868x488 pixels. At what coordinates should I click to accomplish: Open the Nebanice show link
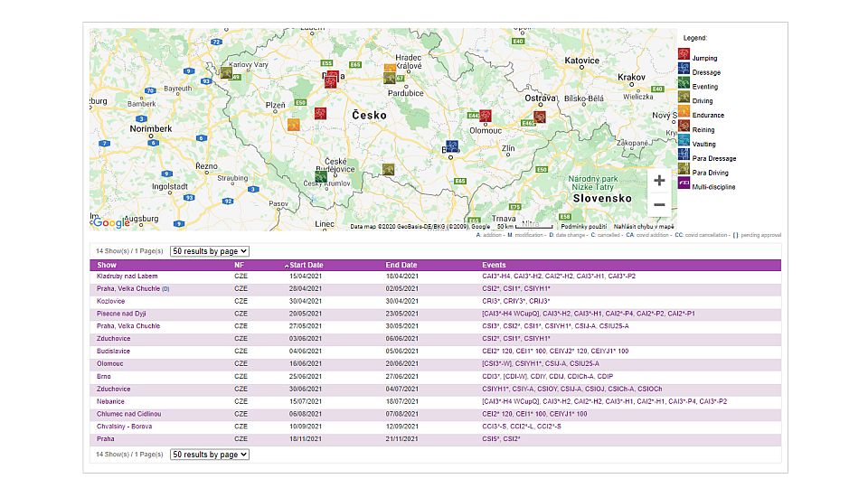tap(110, 401)
